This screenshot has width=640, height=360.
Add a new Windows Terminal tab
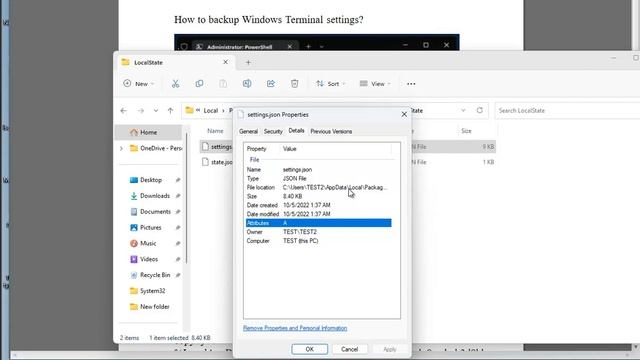pyautogui.click(x=308, y=47)
